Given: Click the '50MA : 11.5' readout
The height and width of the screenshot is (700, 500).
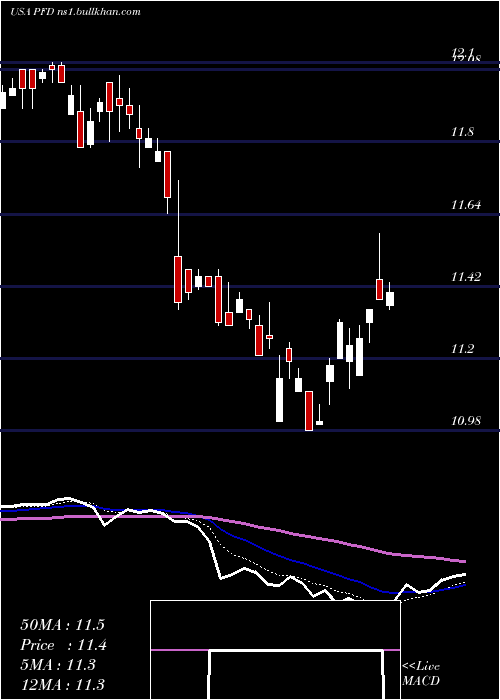Looking at the screenshot, I should 62,625.
